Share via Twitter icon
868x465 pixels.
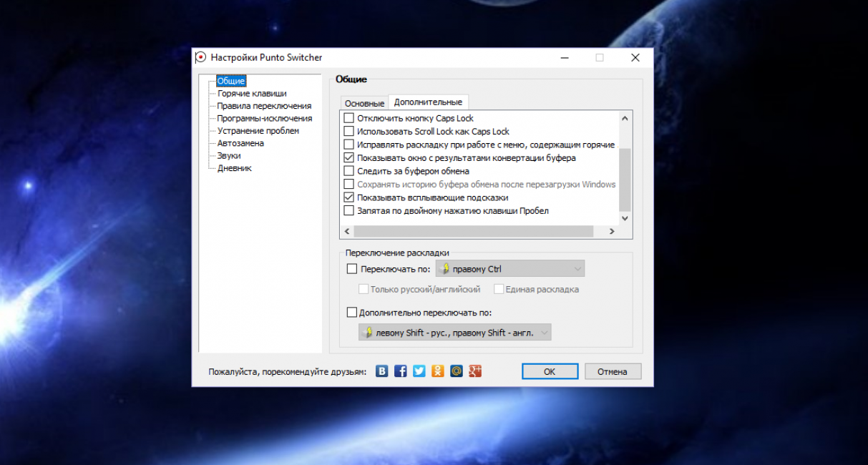(x=419, y=371)
